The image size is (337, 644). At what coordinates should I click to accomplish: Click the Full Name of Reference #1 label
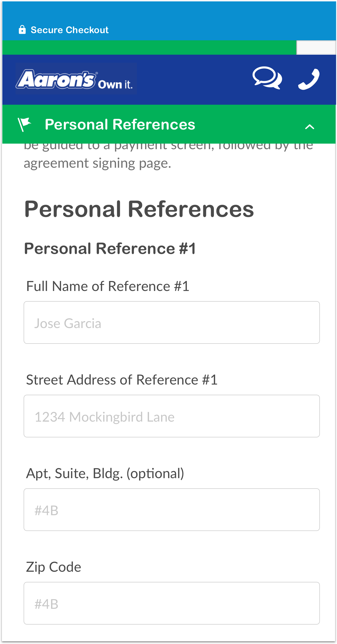(108, 286)
